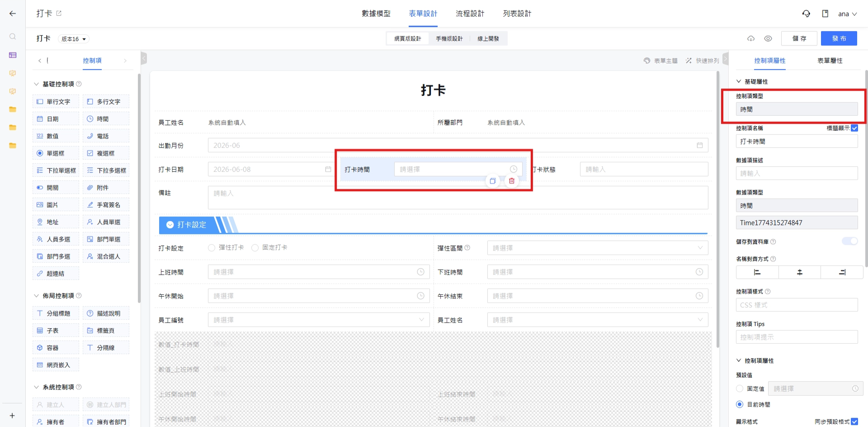Select the 下拉單選框 control

pyautogui.click(x=56, y=170)
